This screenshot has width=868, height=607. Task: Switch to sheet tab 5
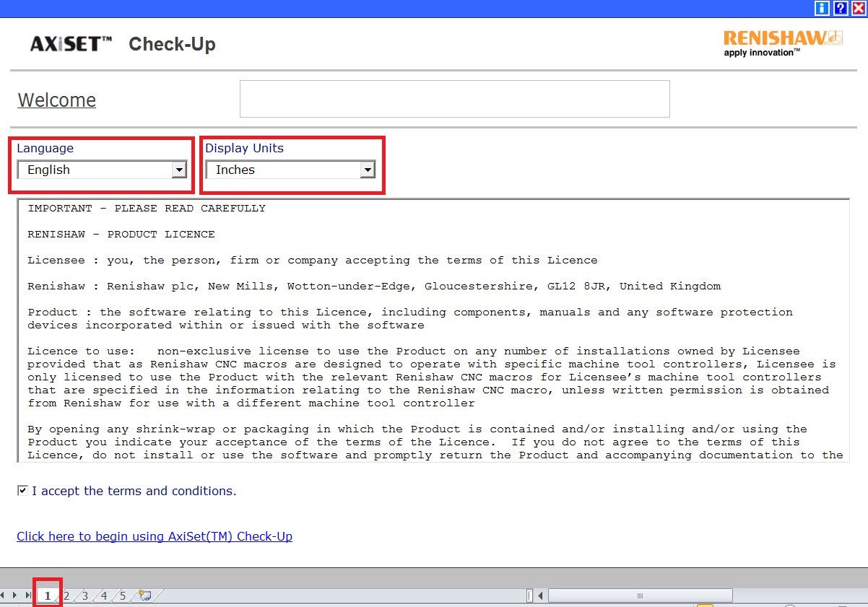[123, 595]
